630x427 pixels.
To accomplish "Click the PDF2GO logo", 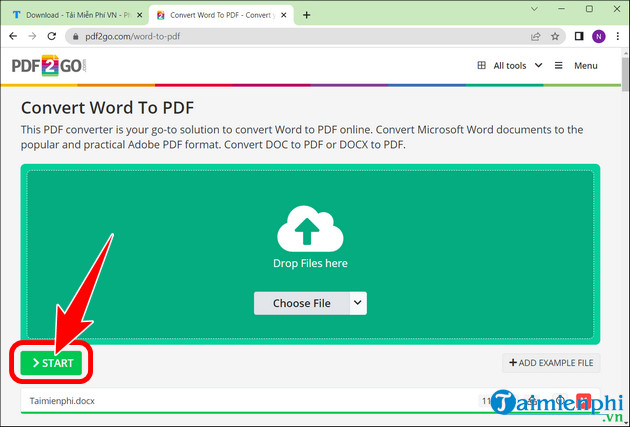I will (49, 65).
